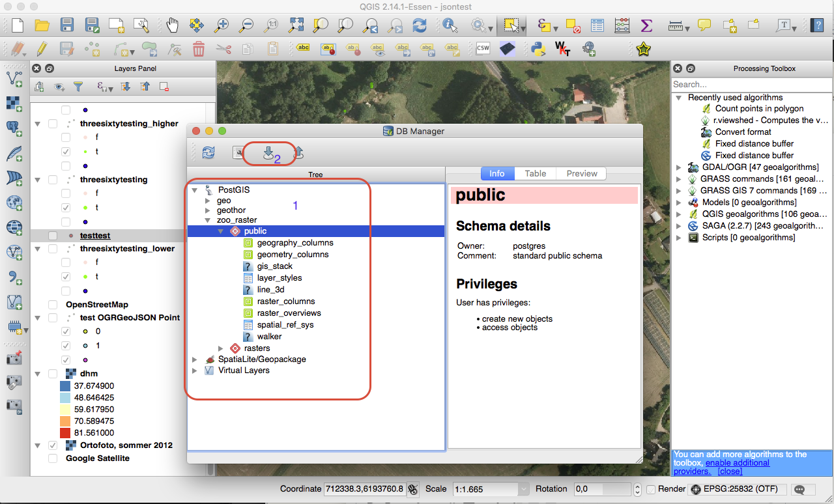Click DB Manager Refresh icon
The width and height of the screenshot is (834, 504).
pos(208,152)
